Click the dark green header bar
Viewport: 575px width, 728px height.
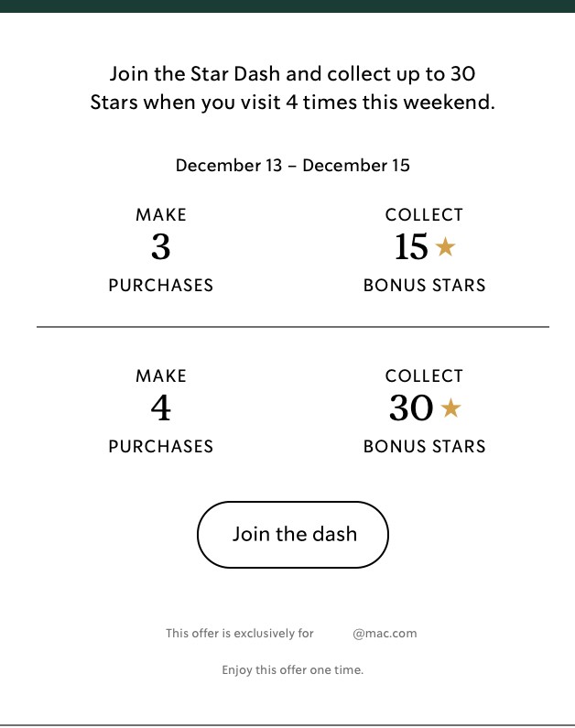287,6
